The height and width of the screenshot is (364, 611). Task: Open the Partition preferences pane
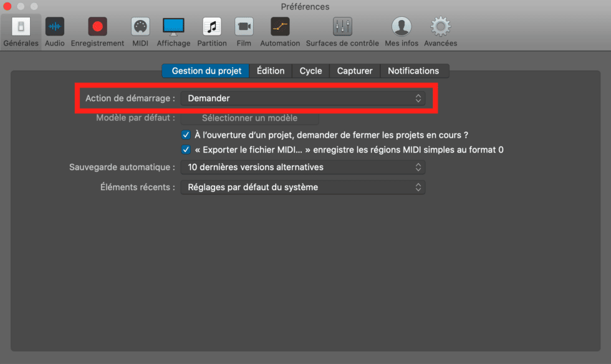point(212,32)
